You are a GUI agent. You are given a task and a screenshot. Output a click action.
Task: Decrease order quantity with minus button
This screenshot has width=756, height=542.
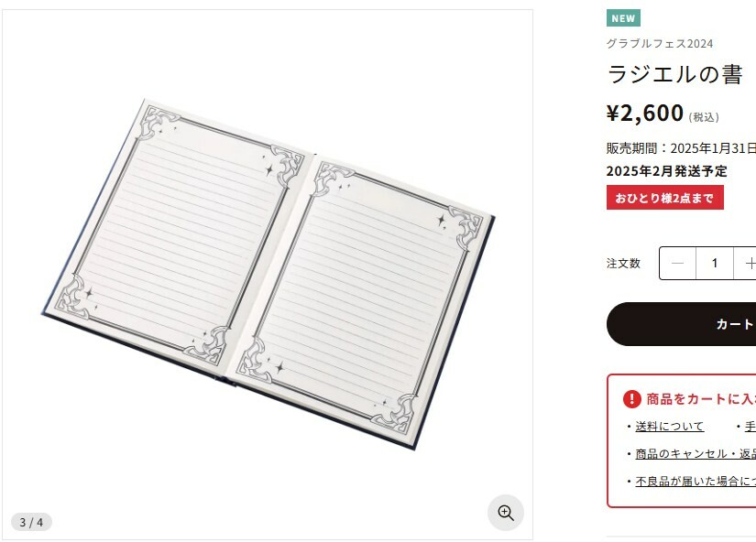678,264
